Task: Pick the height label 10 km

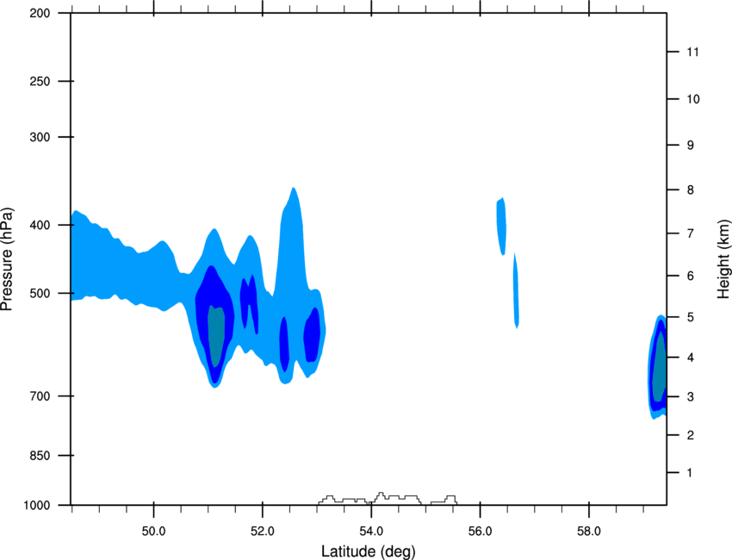Action: 693,99
